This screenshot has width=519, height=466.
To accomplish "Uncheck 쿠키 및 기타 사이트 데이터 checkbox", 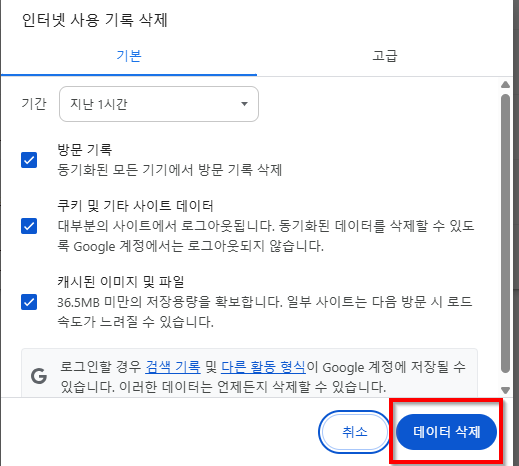I will [x=29, y=226].
